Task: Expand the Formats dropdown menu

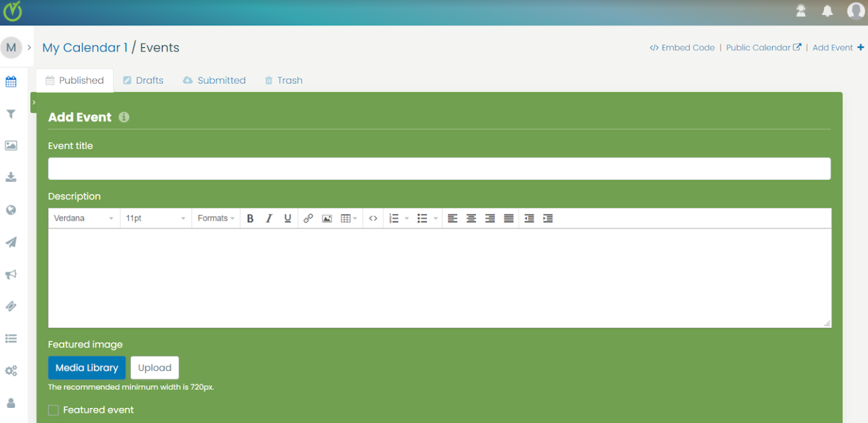Action: pyautogui.click(x=216, y=218)
